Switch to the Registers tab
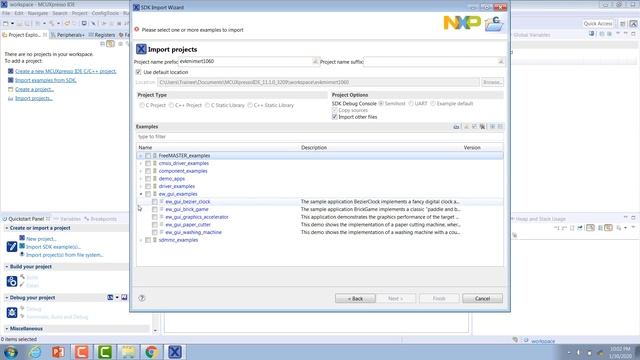This screenshot has width=640, height=360. coord(102,35)
